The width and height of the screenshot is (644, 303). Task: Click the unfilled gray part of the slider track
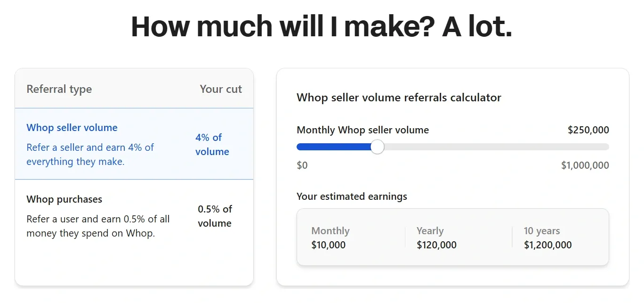(x=494, y=147)
